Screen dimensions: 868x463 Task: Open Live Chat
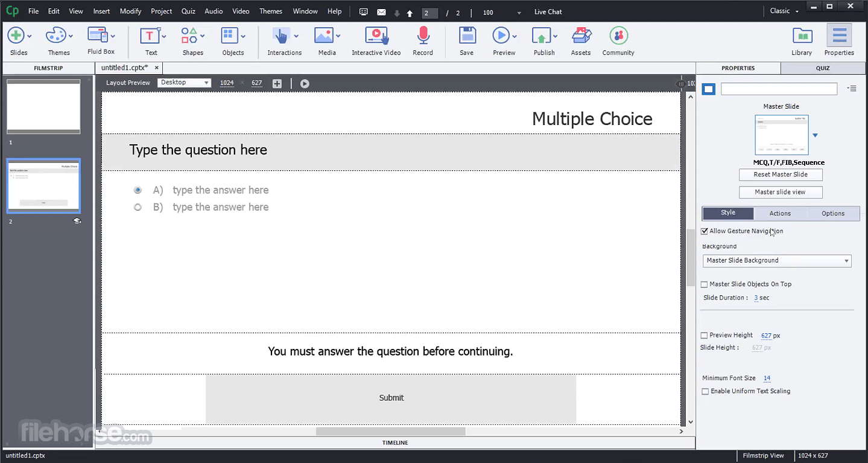click(548, 11)
